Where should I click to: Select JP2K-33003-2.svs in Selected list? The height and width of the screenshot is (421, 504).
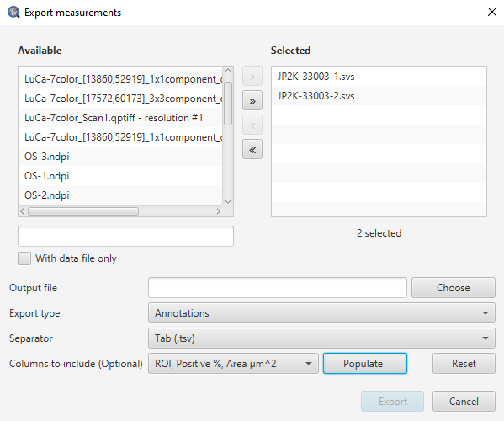click(379, 96)
